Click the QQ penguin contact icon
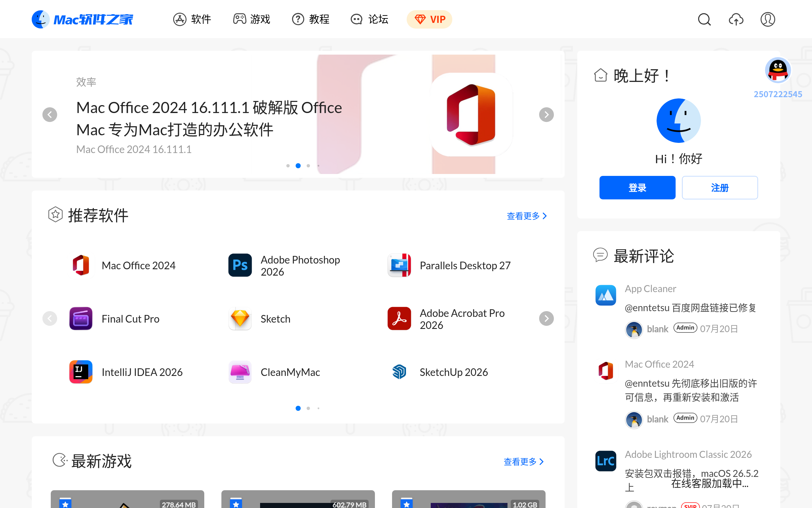The width and height of the screenshot is (812, 508). click(x=778, y=70)
